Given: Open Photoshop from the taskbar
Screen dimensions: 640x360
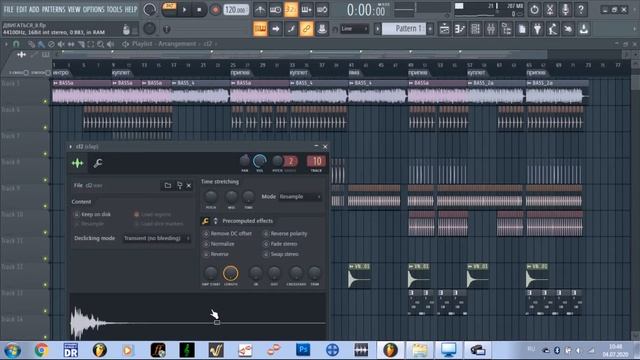Looking at the screenshot, I should tap(303, 350).
